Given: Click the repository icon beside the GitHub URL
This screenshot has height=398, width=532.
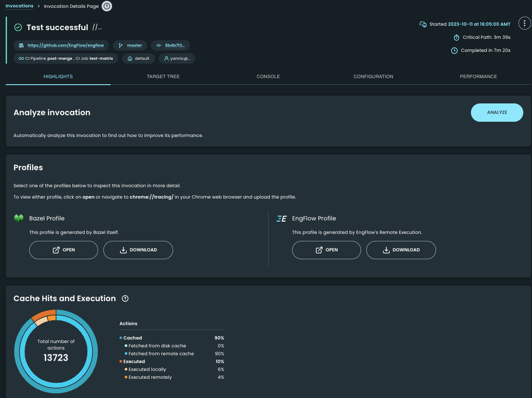Looking at the screenshot, I should tap(21, 45).
